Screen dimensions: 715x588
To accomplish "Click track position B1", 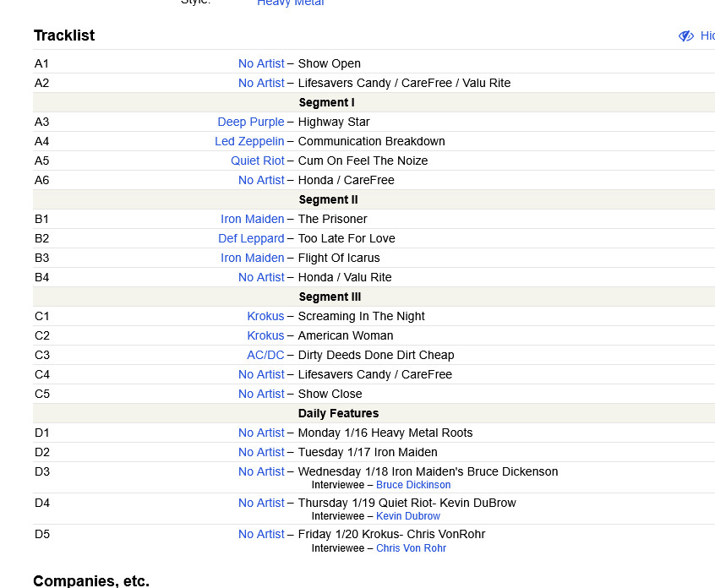I will (42, 220).
